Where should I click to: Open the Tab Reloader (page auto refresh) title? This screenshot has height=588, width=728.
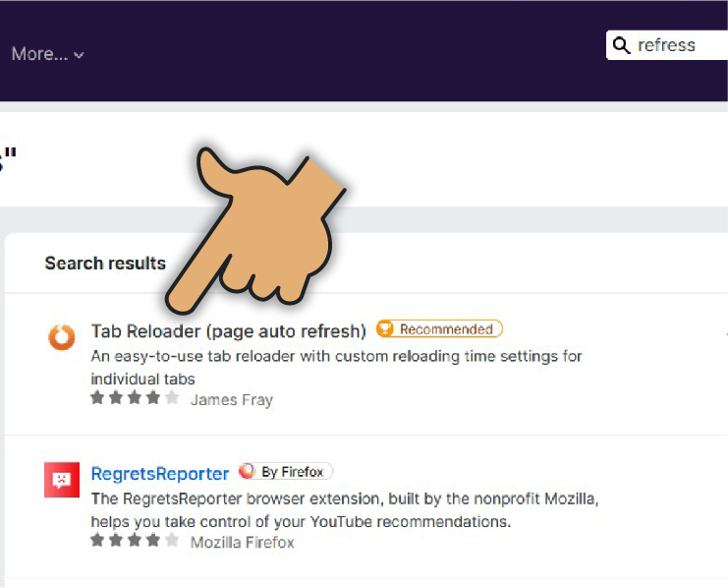click(x=228, y=330)
